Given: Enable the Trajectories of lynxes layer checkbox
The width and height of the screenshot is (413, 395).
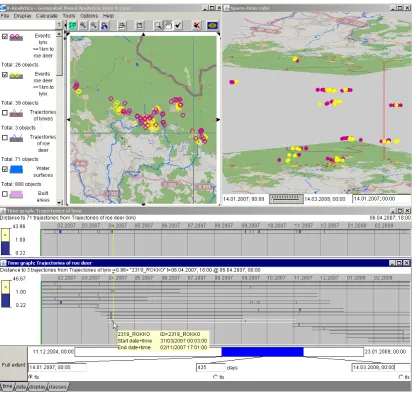Looking at the screenshot, I should pyautogui.click(x=5, y=113).
